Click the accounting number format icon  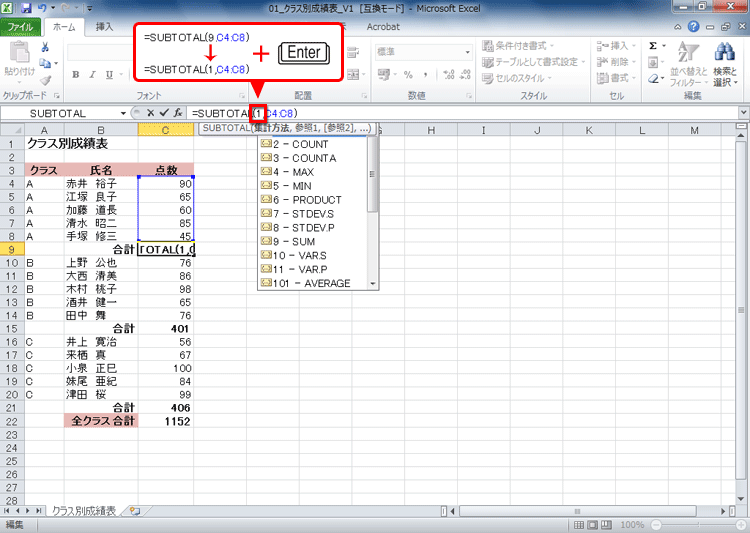[384, 75]
